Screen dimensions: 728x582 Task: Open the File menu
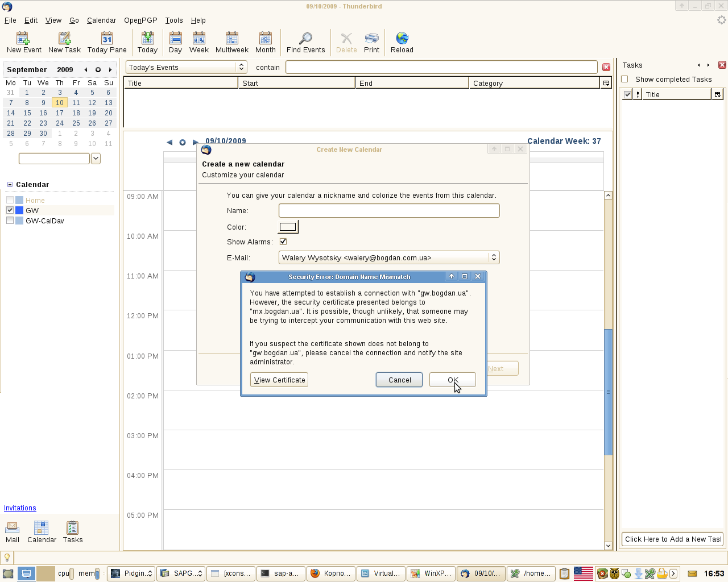click(10, 20)
